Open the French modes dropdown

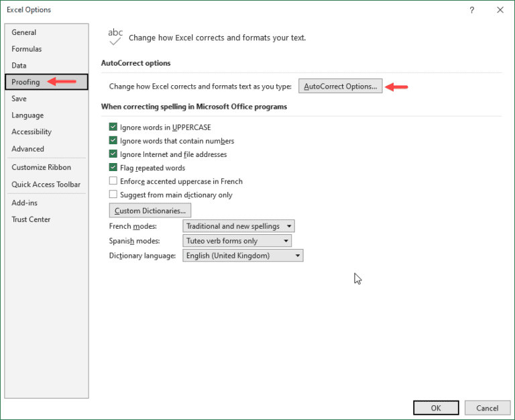[239, 227]
